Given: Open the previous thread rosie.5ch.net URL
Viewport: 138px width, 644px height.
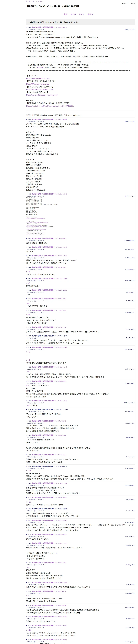Looking at the screenshot, I should click(x=50, y=106).
